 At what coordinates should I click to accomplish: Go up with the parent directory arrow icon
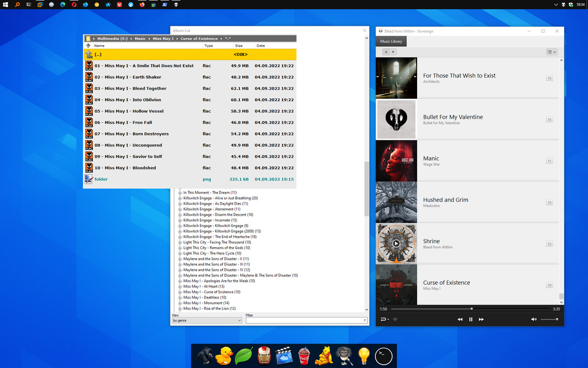click(89, 54)
